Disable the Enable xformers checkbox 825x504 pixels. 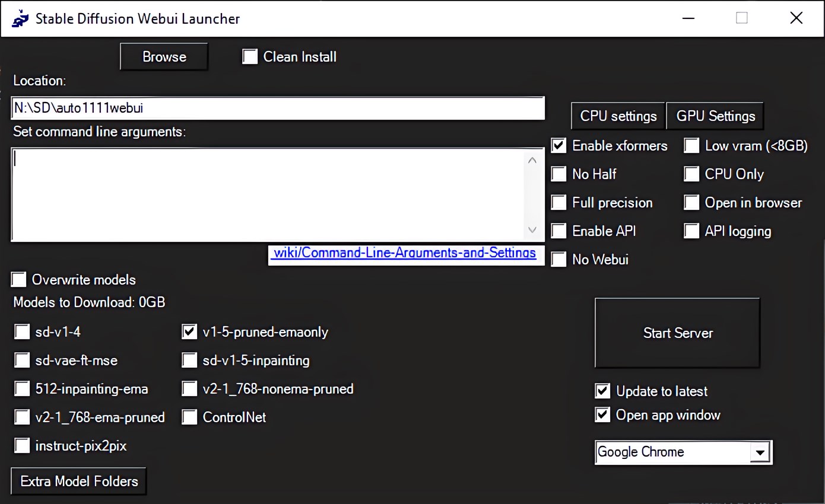pyautogui.click(x=559, y=146)
